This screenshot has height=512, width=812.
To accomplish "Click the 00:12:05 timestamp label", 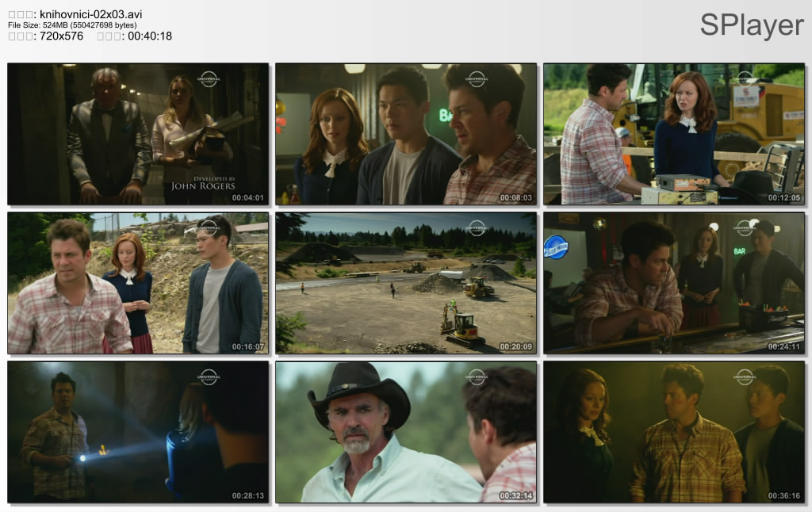I will point(783,198).
